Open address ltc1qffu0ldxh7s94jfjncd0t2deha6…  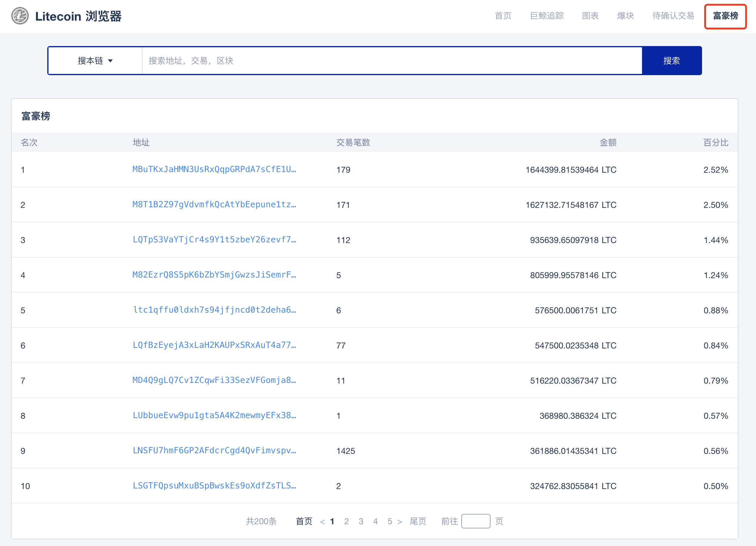click(214, 310)
